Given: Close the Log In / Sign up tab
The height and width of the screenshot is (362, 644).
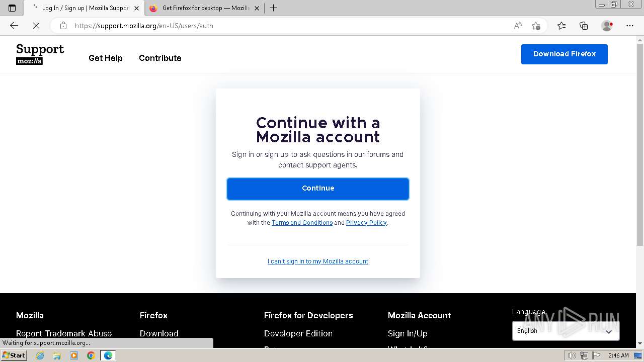Looking at the screenshot, I should [136, 8].
